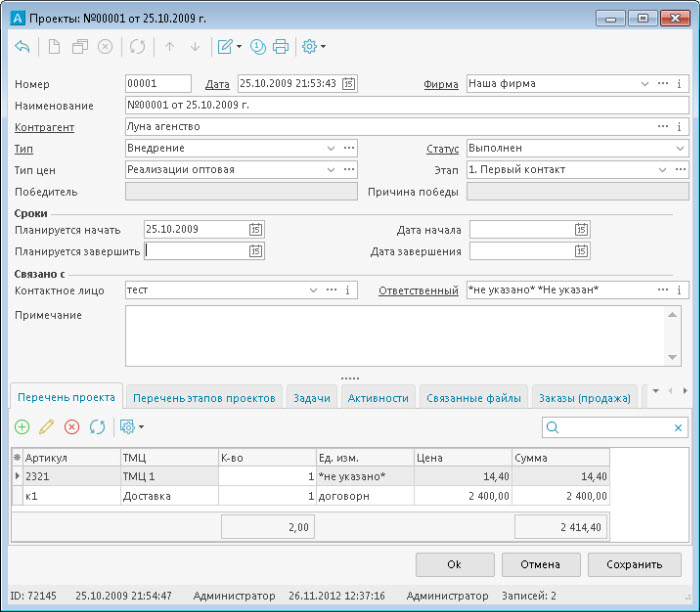Open calendar for Планируется начать date
700x612 pixels.
point(256,229)
